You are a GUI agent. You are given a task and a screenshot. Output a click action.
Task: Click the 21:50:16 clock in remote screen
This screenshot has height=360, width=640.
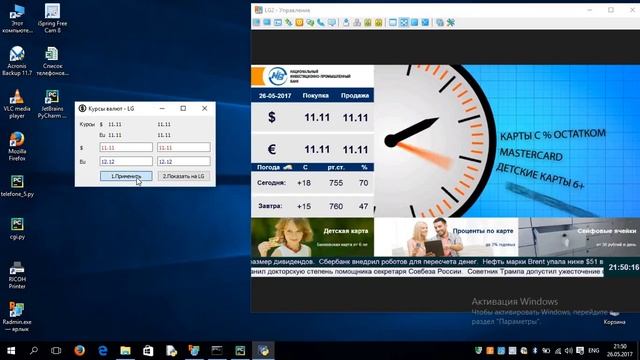[x=624, y=267]
